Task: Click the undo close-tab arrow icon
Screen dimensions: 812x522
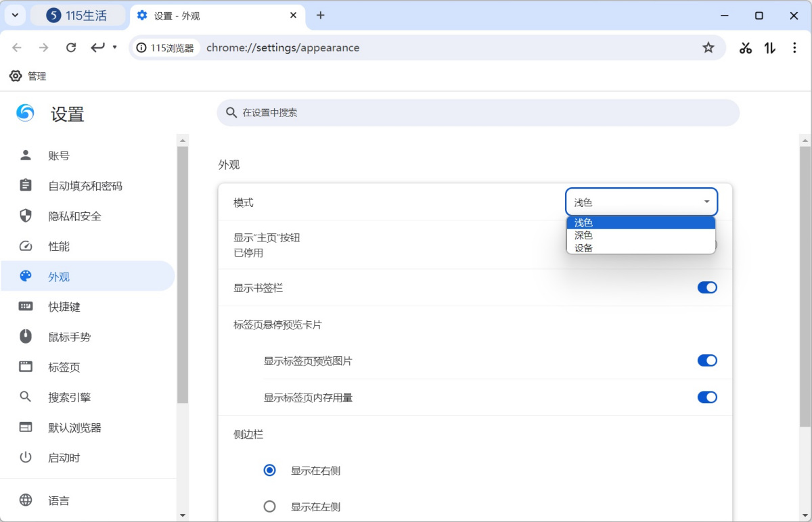Action: (x=98, y=48)
